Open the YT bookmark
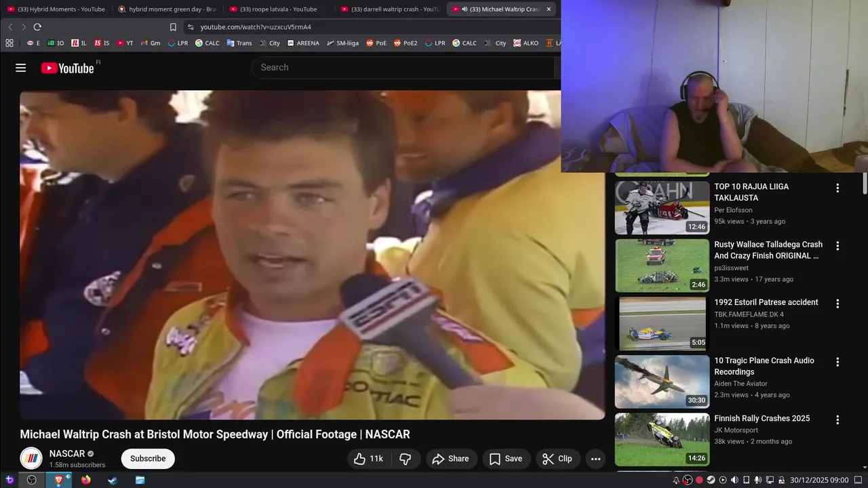868x488 pixels. tap(125, 43)
